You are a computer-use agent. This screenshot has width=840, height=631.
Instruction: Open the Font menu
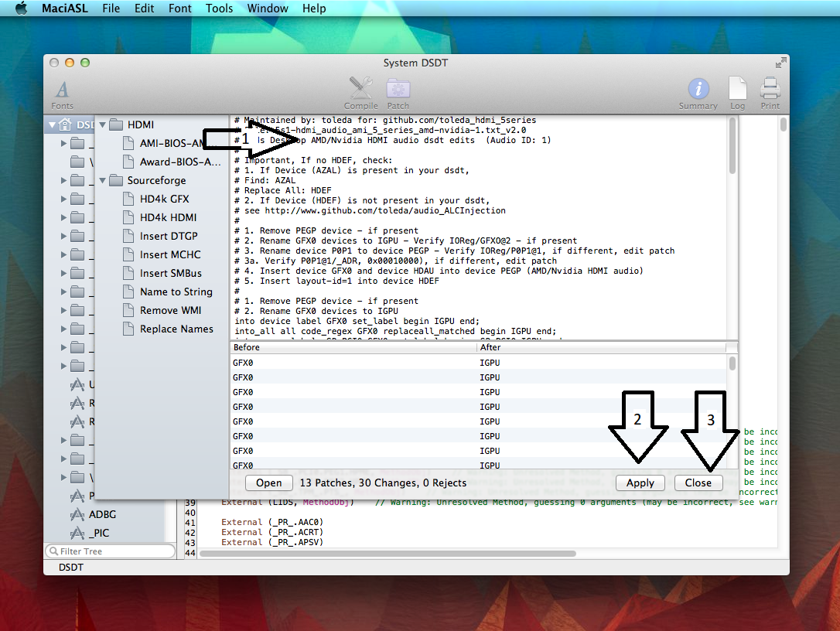coord(179,9)
